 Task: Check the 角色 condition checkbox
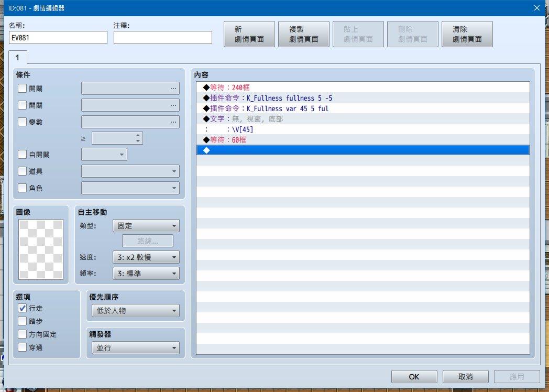coord(22,188)
